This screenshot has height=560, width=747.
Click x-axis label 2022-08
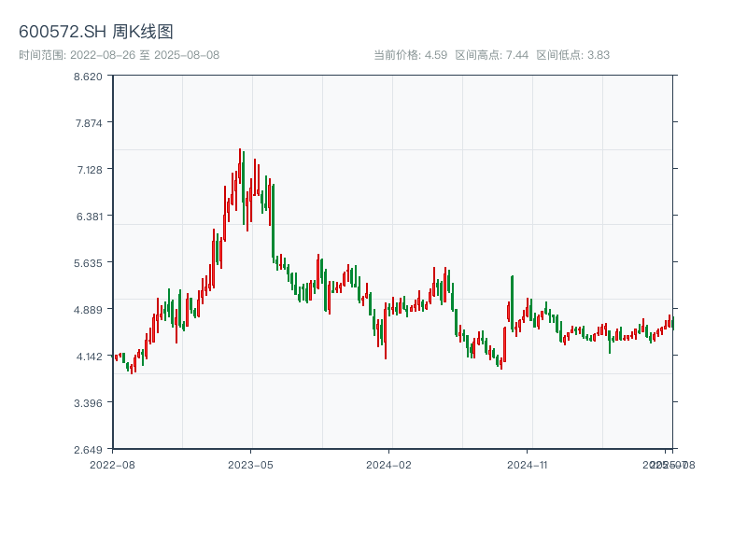112,465
